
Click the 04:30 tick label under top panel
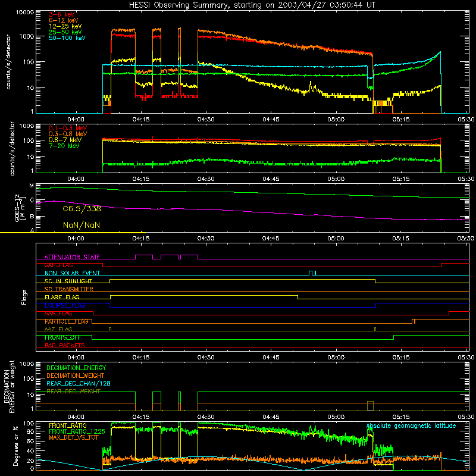coord(206,120)
